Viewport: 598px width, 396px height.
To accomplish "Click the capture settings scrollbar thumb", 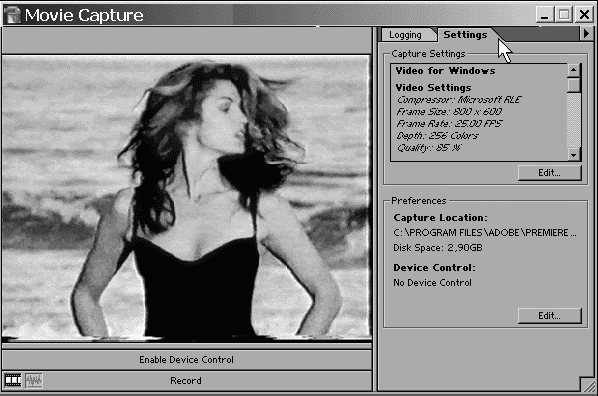I will point(573,85).
